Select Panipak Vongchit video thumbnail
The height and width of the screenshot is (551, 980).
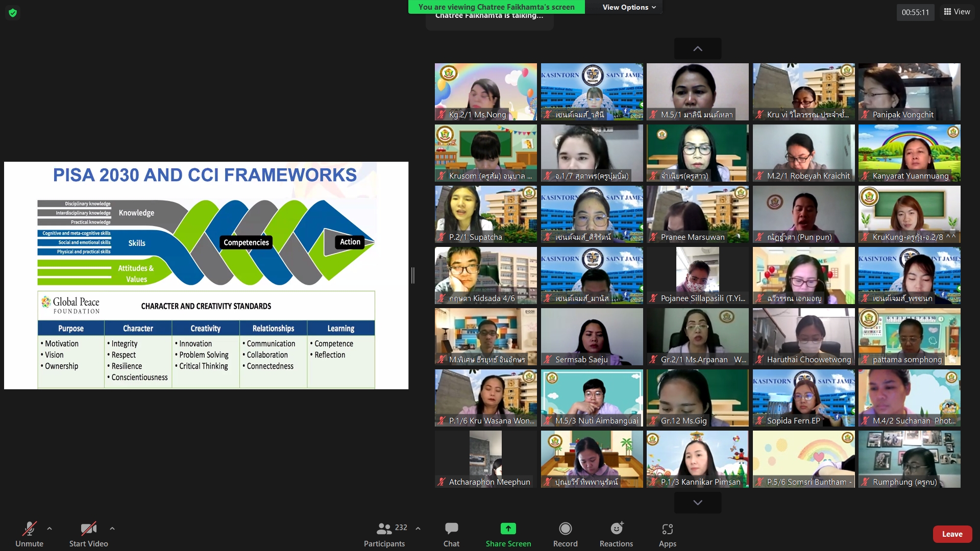[909, 92]
